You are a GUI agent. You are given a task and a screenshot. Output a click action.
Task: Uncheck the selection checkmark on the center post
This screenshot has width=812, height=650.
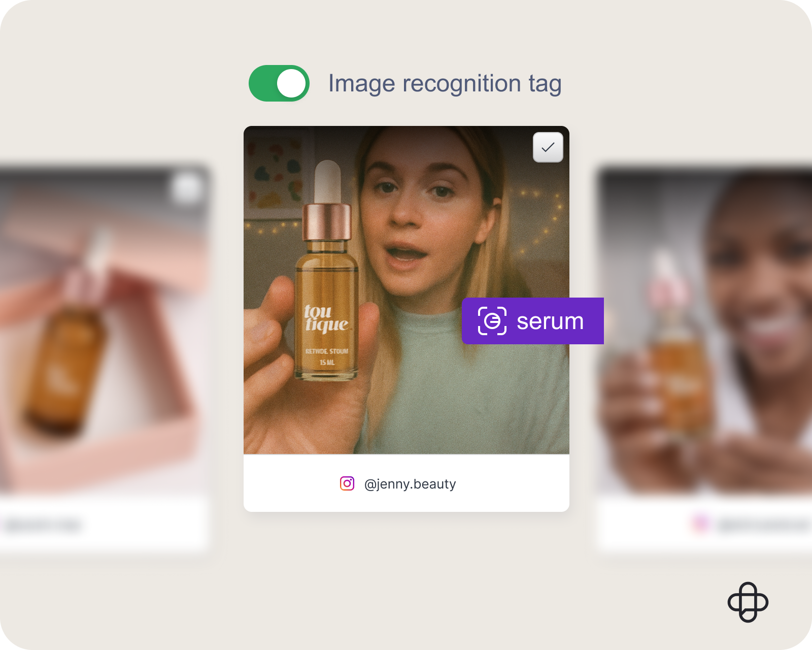[x=549, y=147]
